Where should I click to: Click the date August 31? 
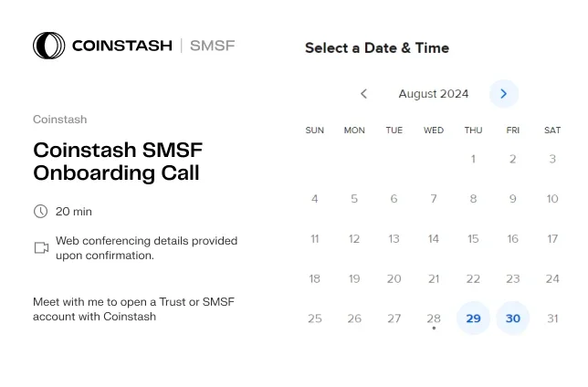pyautogui.click(x=552, y=319)
